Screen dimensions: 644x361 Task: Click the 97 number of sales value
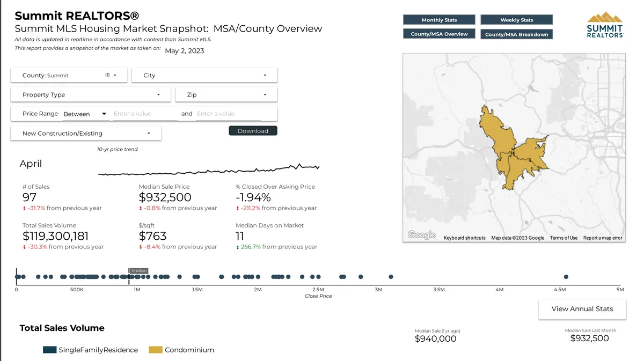tap(29, 197)
